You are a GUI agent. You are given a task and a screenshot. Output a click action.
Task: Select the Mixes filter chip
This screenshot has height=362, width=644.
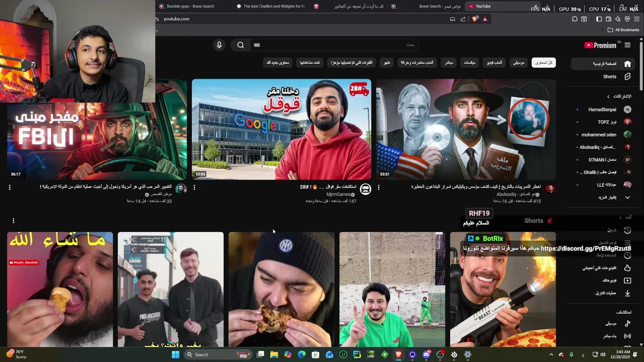click(x=469, y=63)
